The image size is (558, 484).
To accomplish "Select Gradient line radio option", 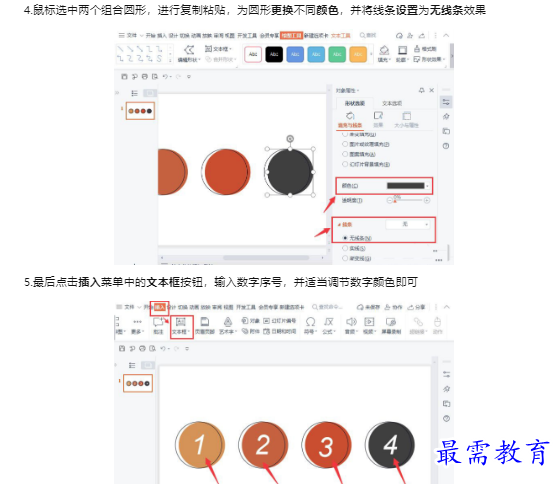I will (x=344, y=258).
